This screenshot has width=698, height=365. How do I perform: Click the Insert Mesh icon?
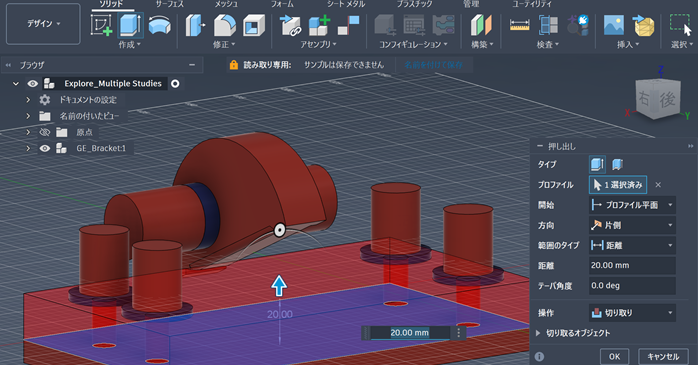(643, 25)
